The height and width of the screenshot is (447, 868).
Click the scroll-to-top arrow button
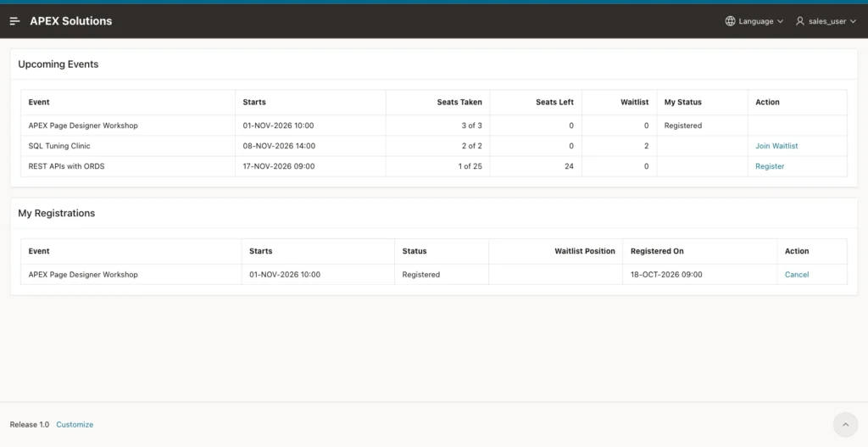(x=845, y=425)
